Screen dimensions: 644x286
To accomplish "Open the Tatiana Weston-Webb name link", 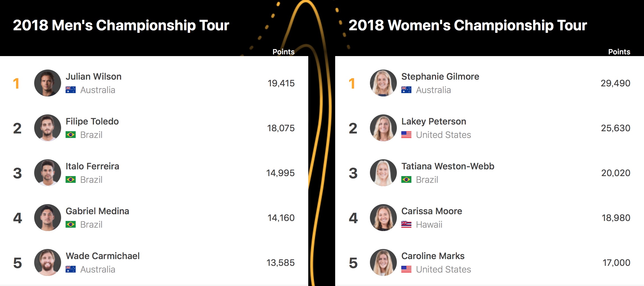I will [x=448, y=166].
